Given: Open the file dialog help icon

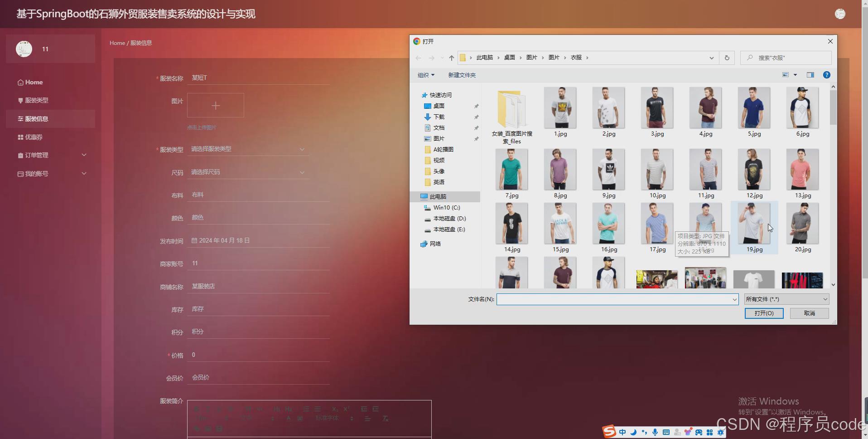Looking at the screenshot, I should (827, 75).
